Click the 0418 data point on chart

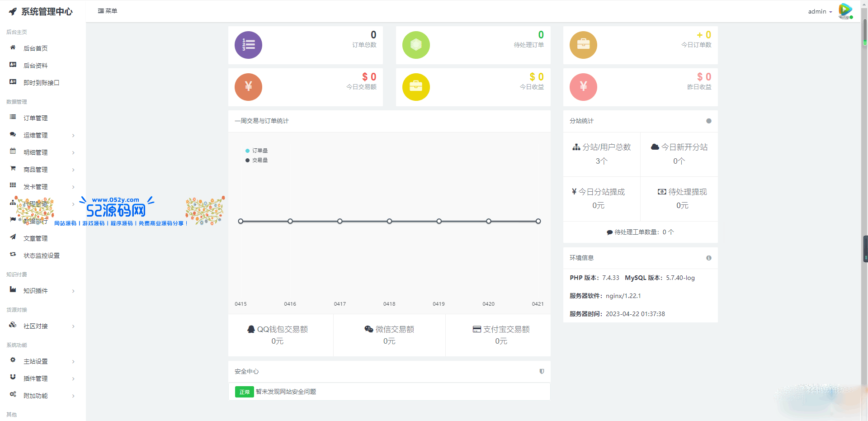(x=389, y=221)
